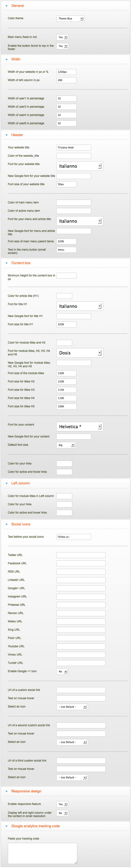The image size is (131, 868).
Task: Toggle Main menu fixed Yes selector
Action: click(62, 37)
